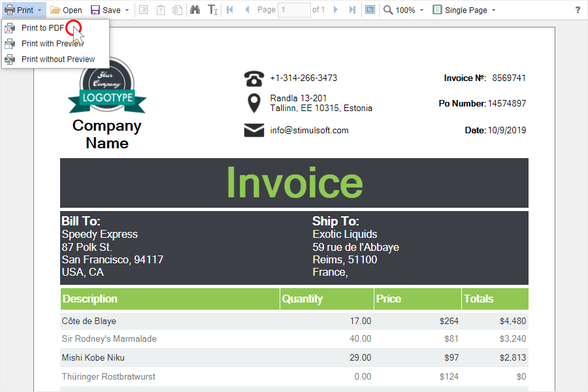Choose Print without Preview option
The height and width of the screenshot is (392, 588).
[57, 59]
